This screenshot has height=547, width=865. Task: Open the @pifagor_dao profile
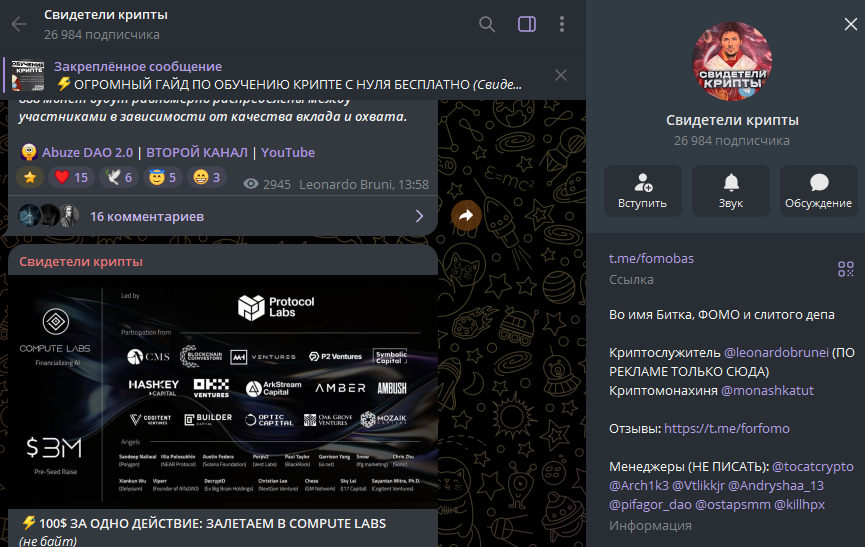pyautogui.click(x=650, y=505)
